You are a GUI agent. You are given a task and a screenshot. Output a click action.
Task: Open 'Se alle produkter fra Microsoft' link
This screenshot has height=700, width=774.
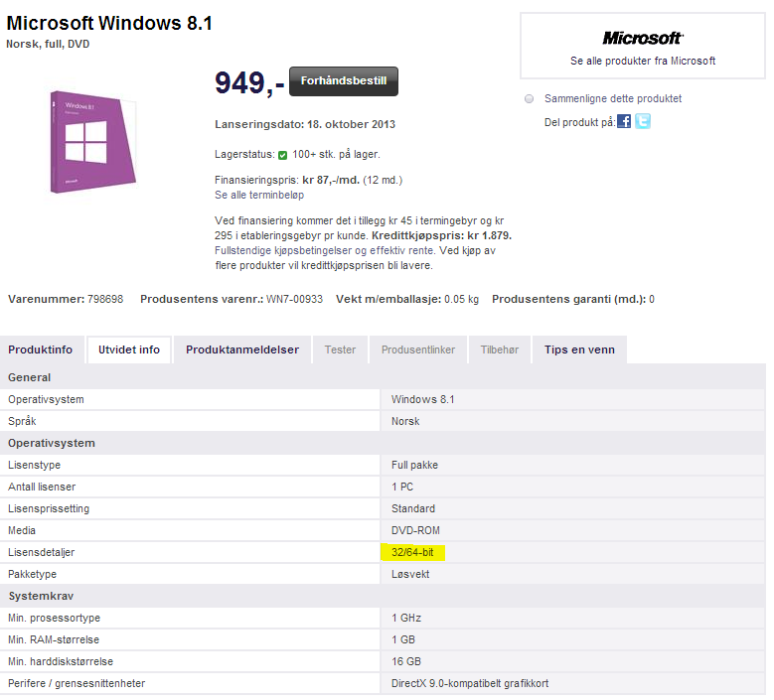643,61
